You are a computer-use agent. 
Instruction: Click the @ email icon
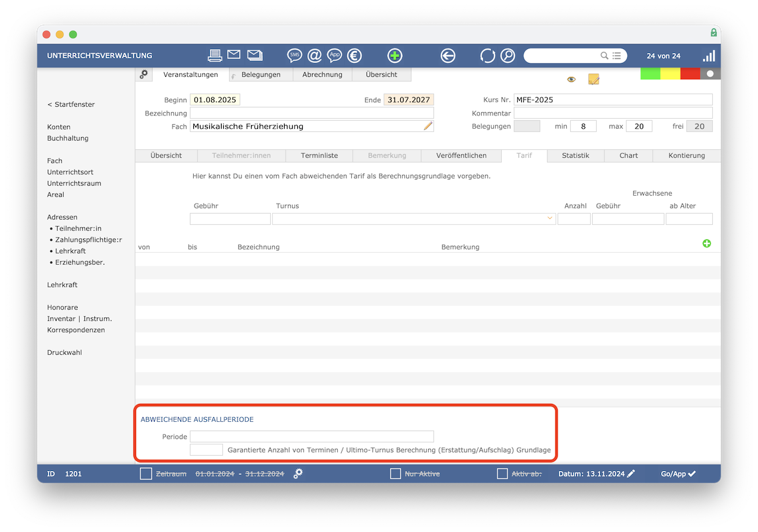click(314, 56)
